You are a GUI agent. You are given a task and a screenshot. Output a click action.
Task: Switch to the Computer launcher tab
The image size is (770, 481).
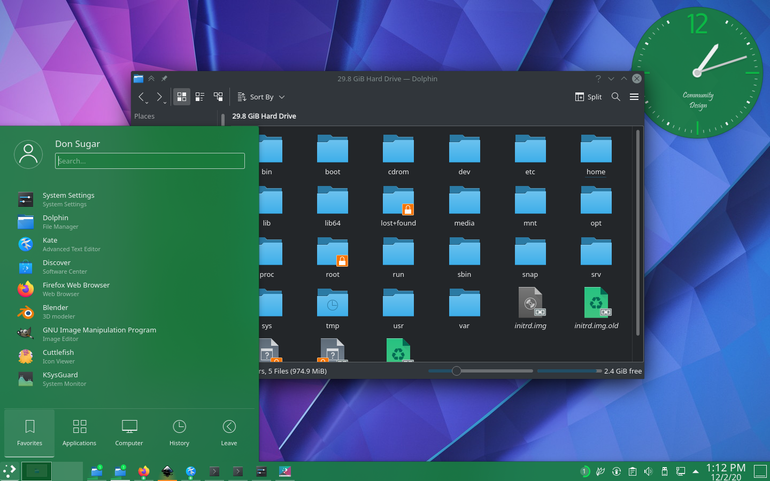[129, 432]
